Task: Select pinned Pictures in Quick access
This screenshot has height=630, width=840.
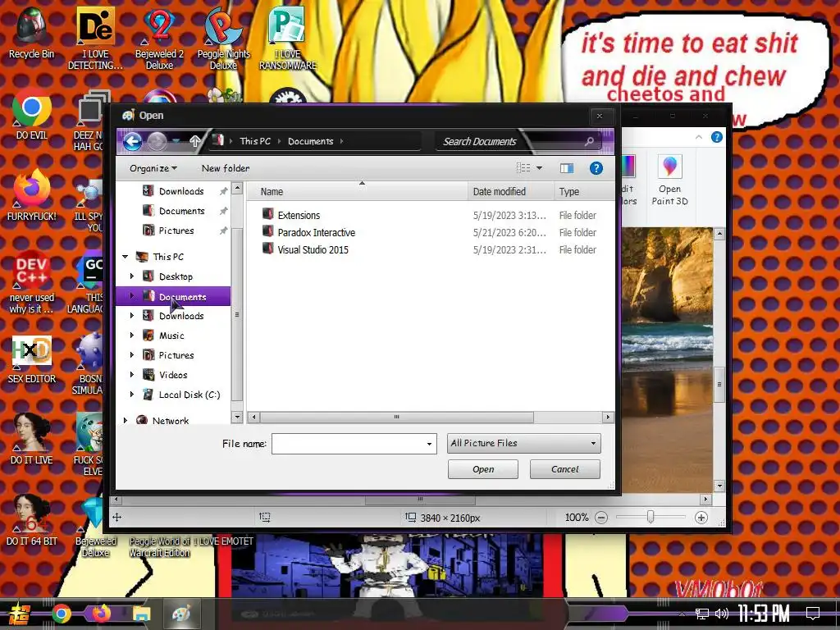Action: click(x=176, y=231)
